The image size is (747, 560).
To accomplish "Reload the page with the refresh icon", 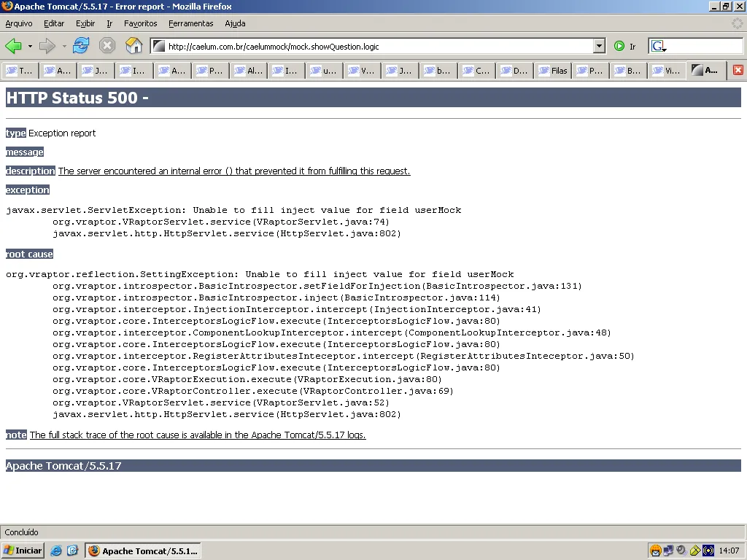I will click(x=81, y=46).
